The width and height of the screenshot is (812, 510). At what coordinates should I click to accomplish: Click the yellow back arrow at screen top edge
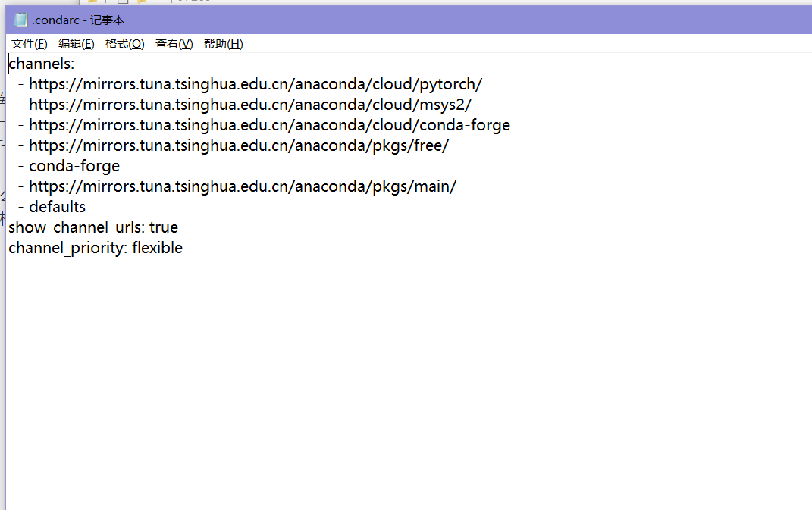94,3
